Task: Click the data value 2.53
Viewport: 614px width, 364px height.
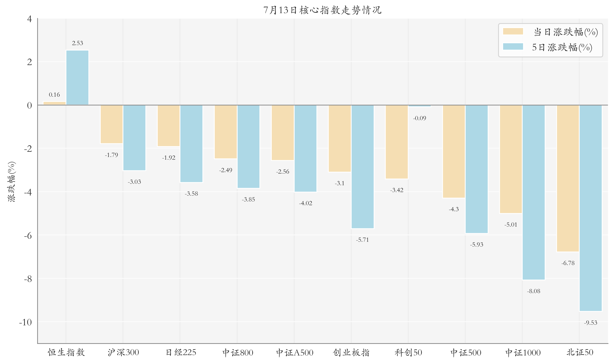Action: [77, 43]
